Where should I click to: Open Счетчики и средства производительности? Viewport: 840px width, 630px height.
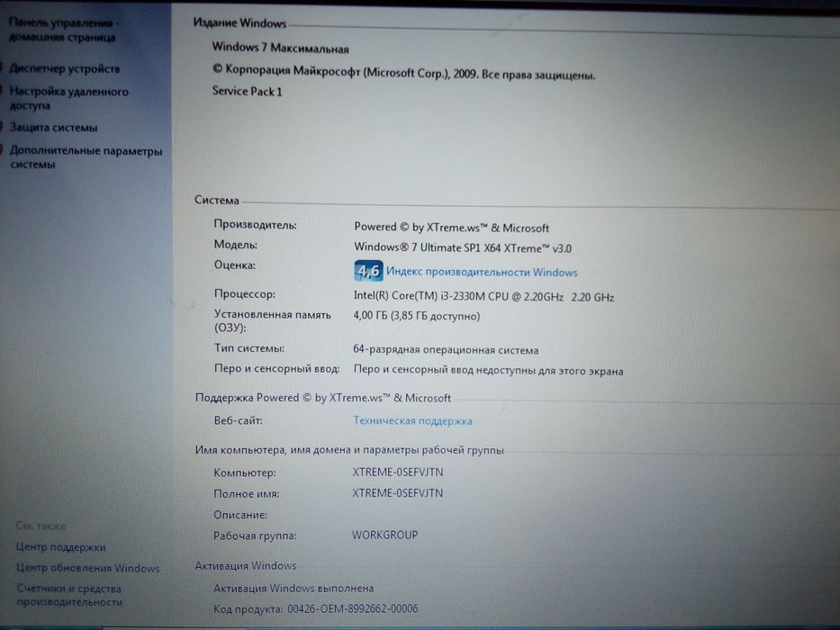tap(69, 595)
